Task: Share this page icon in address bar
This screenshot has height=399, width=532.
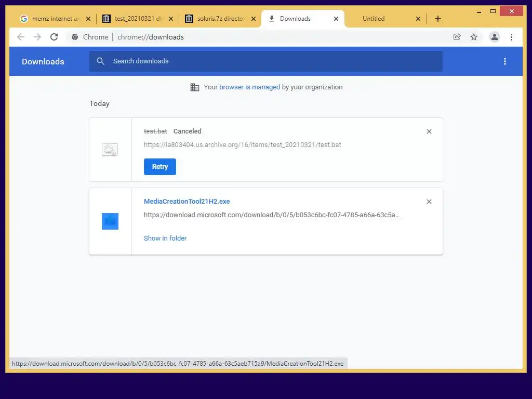Action: [x=457, y=37]
